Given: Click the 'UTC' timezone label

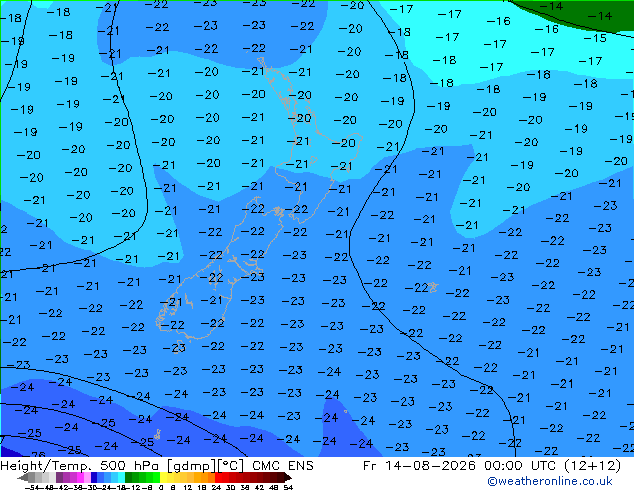Looking at the screenshot, I should pyautogui.click(x=544, y=466).
